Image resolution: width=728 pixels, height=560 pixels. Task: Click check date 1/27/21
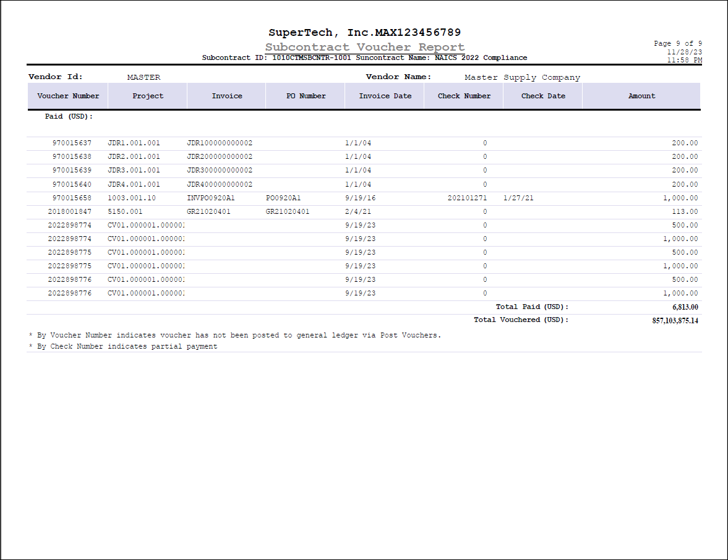pos(518,198)
